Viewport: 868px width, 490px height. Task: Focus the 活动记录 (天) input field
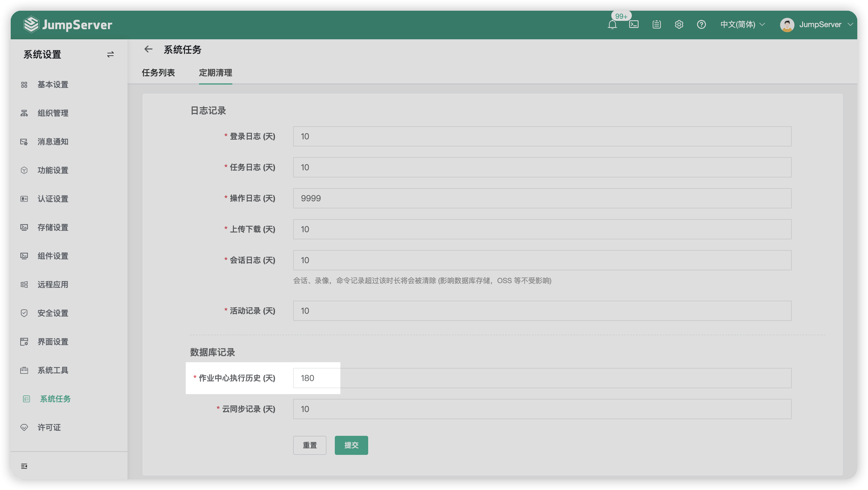(542, 311)
